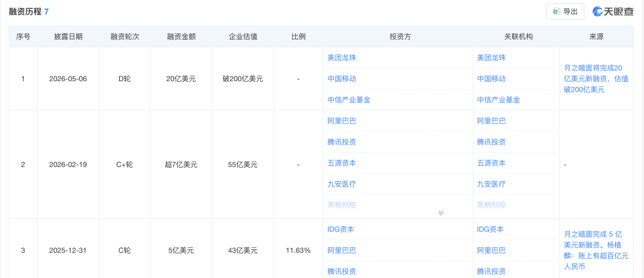Select the date 2026-05-06
This screenshot has width=644, height=278.
click(x=68, y=79)
